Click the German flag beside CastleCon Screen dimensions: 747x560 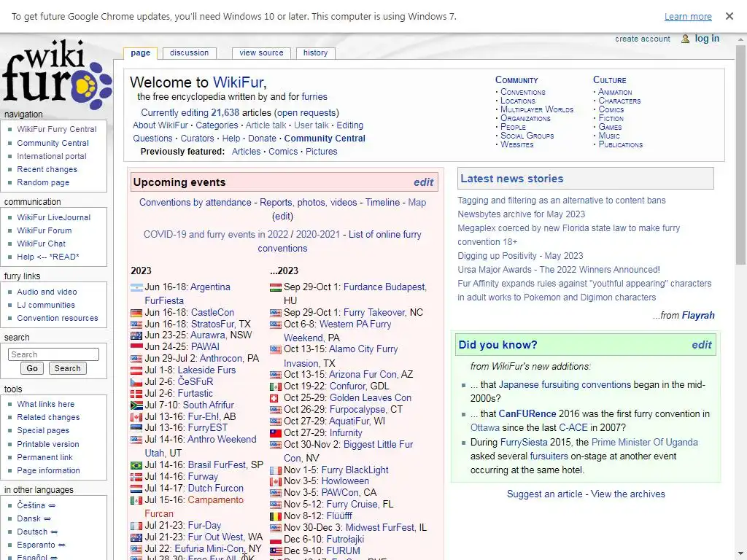(x=136, y=313)
